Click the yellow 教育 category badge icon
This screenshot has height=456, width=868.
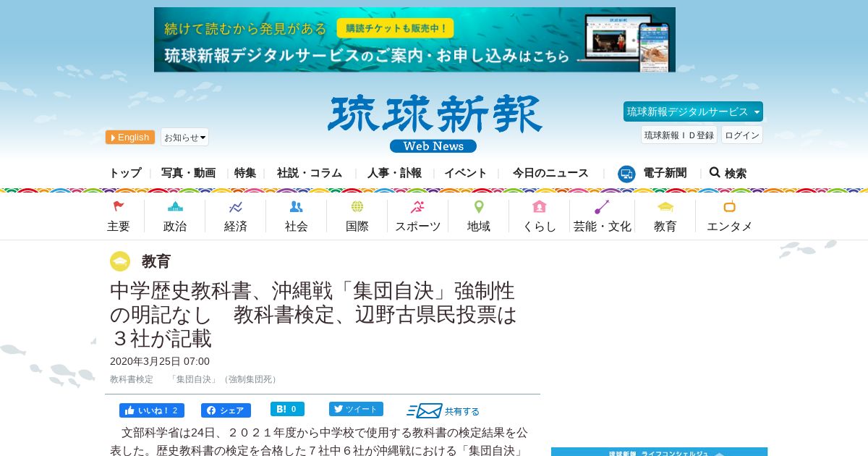[x=120, y=261]
